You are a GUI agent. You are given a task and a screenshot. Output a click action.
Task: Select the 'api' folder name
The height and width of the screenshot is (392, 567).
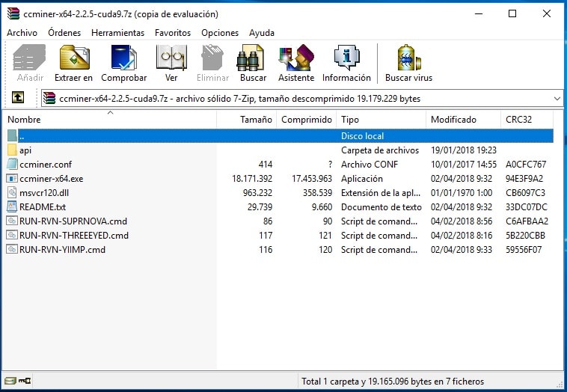pos(25,150)
